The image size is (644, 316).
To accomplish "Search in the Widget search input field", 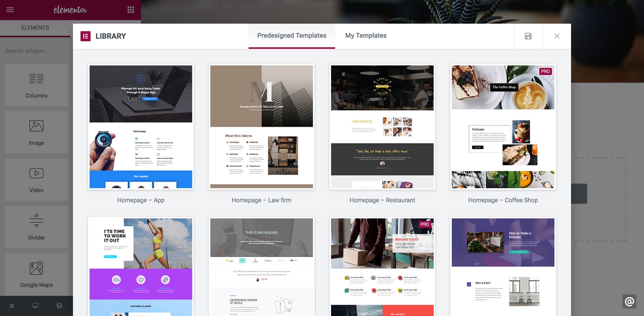I will [x=35, y=51].
